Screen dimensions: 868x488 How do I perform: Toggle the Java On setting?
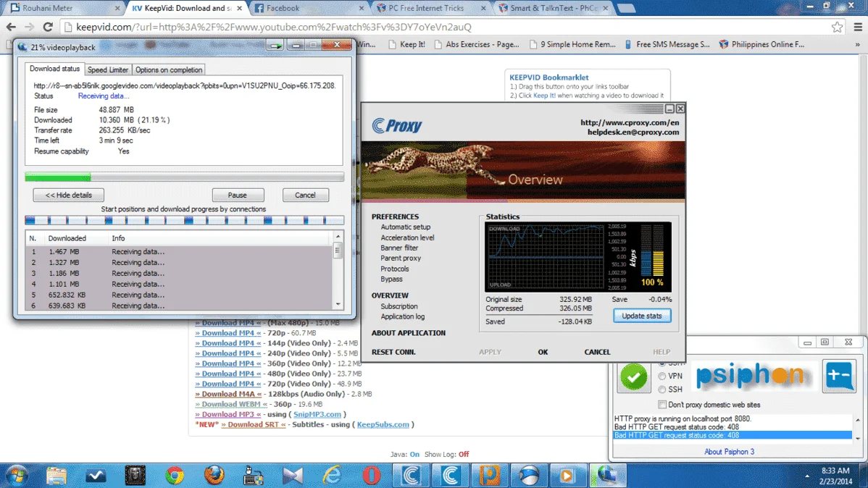(x=414, y=454)
